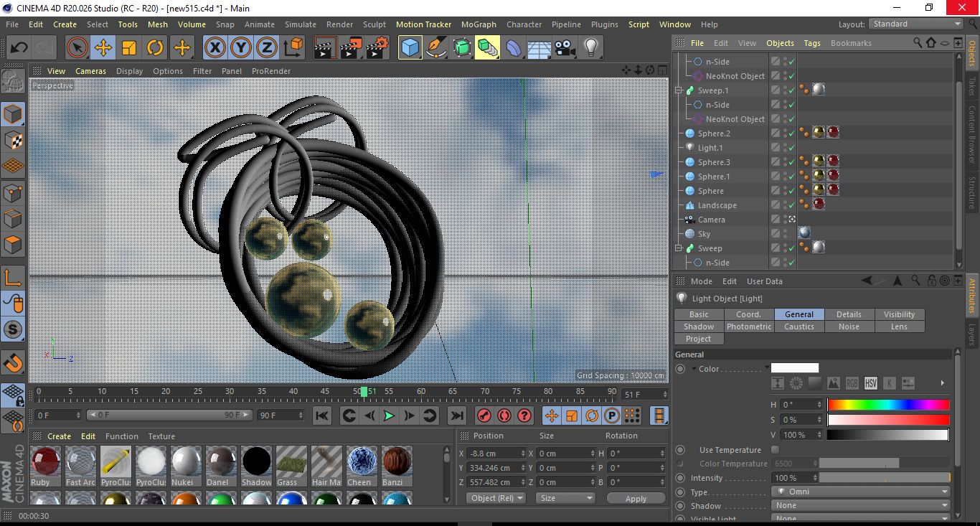Toggle visibility dots for Sky object

coord(784,234)
